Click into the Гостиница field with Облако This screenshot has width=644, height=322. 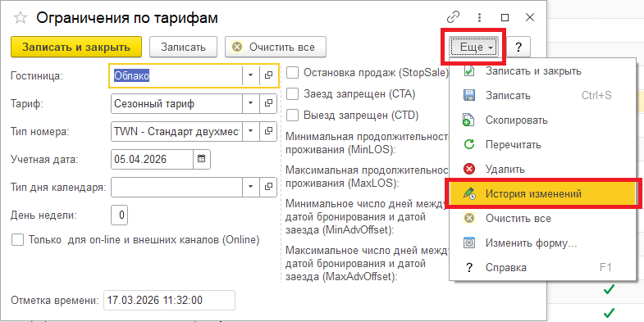point(176,75)
